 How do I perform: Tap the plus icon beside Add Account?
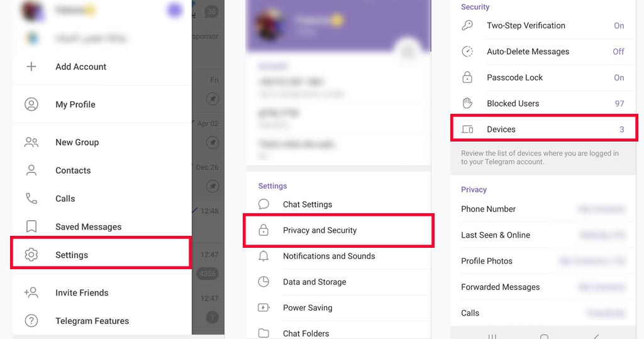(x=31, y=67)
